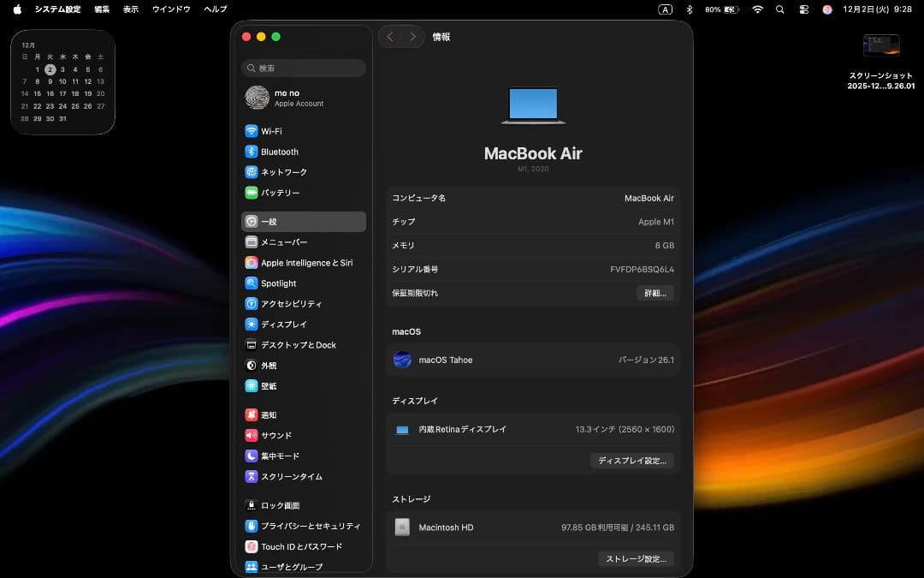Click the 検索 search field
Viewport: 924px width, 578px height.
tap(303, 68)
